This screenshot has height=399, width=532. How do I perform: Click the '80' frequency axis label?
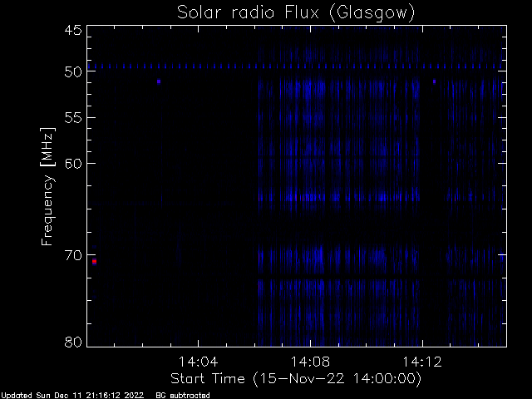coord(73,342)
